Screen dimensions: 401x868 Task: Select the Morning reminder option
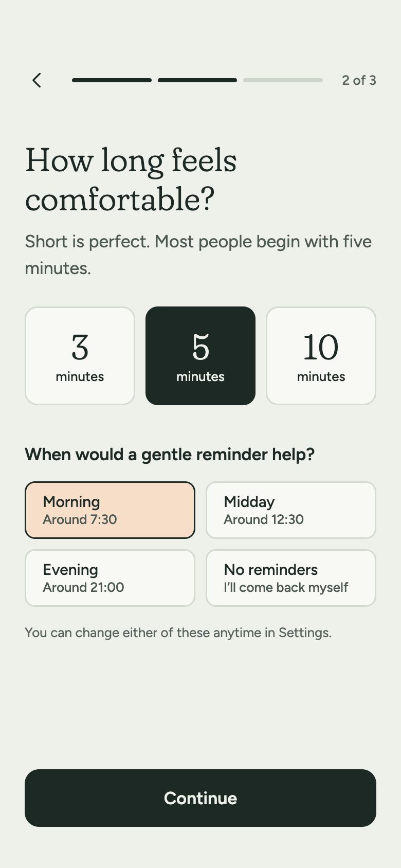coord(110,510)
